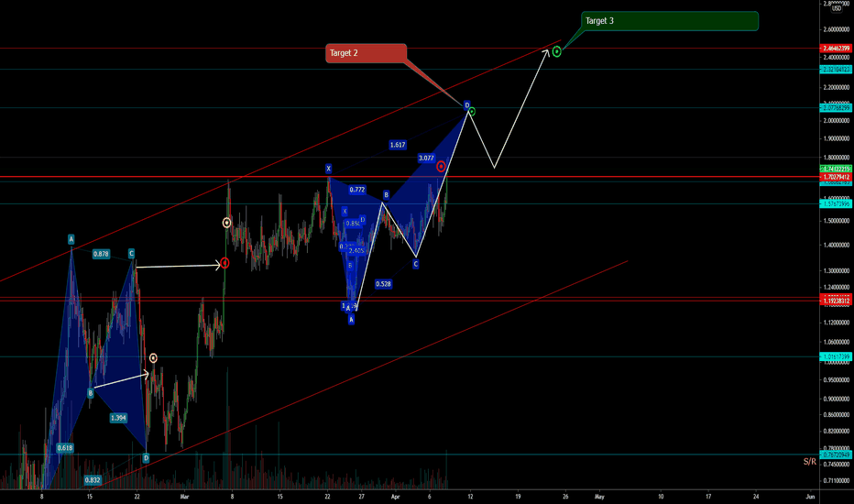Click the 1.30000000 price scale value
The width and height of the screenshot is (854, 504).
[836, 271]
